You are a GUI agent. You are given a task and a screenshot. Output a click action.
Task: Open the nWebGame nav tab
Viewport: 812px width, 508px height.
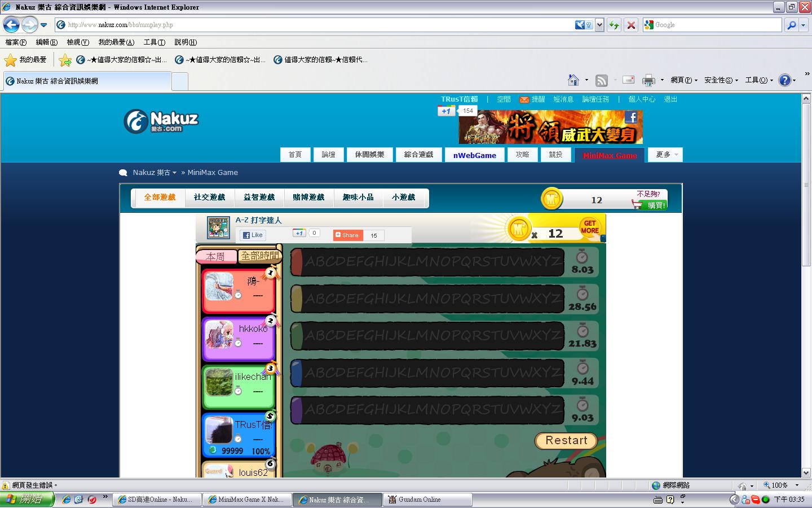coord(475,155)
